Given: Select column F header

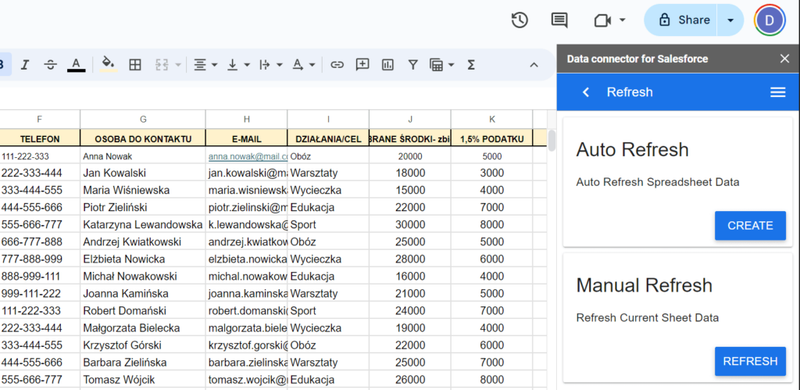Looking at the screenshot, I should [40, 119].
